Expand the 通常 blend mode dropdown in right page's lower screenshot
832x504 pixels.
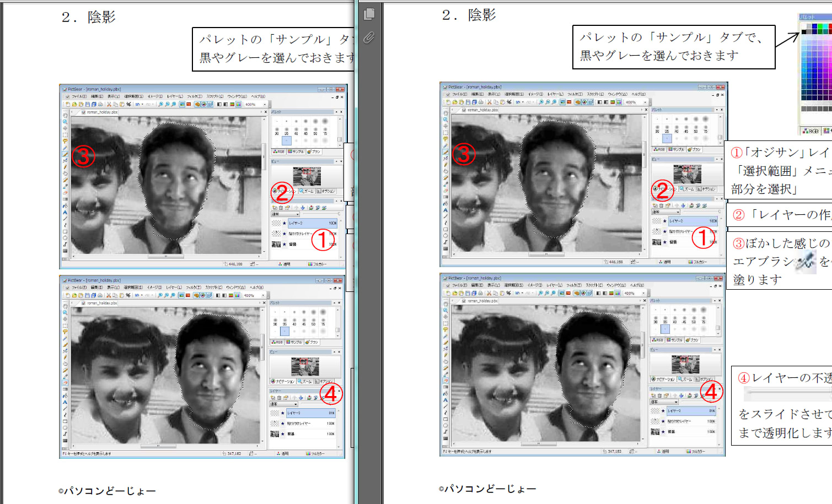(x=675, y=402)
